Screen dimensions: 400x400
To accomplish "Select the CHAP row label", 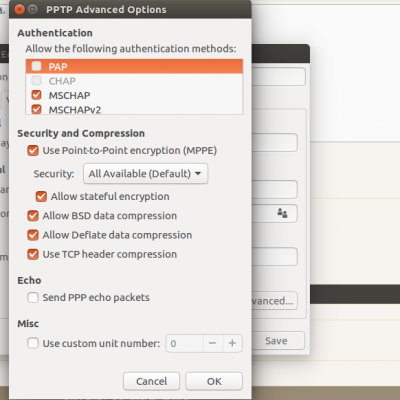I will pyautogui.click(x=62, y=81).
